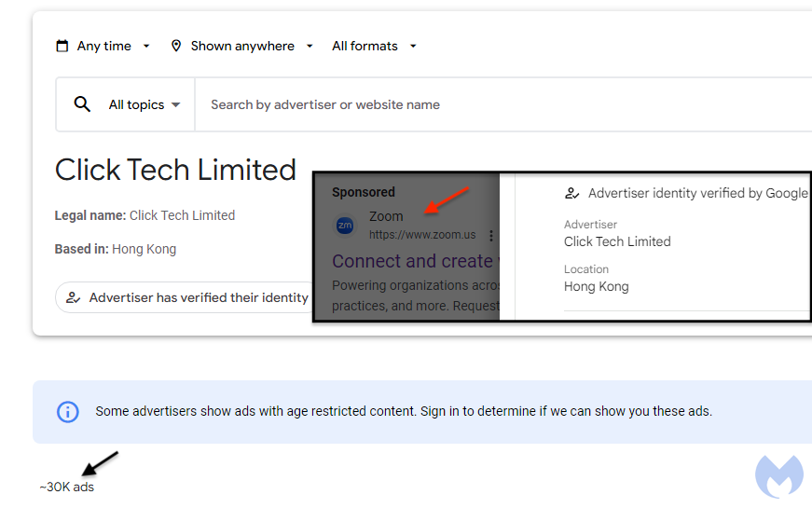Click the location pin icon
Image resolution: width=812 pixels, height=508 pixels.
(x=176, y=46)
